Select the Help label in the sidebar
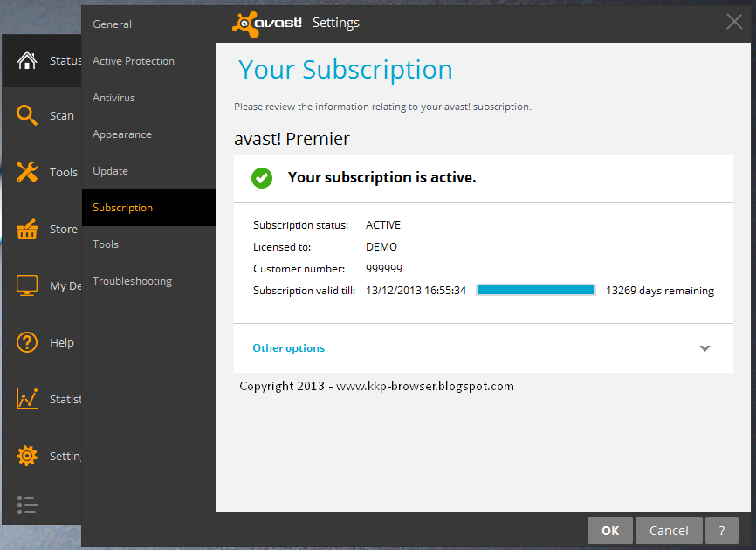Screen dimensions: 756x550 pyautogui.click(x=62, y=343)
